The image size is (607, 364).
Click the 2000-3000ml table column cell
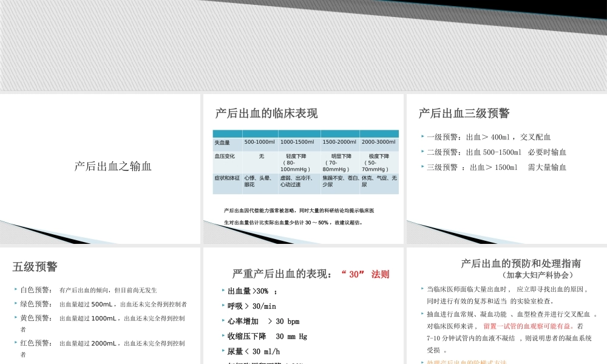point(379,142)
